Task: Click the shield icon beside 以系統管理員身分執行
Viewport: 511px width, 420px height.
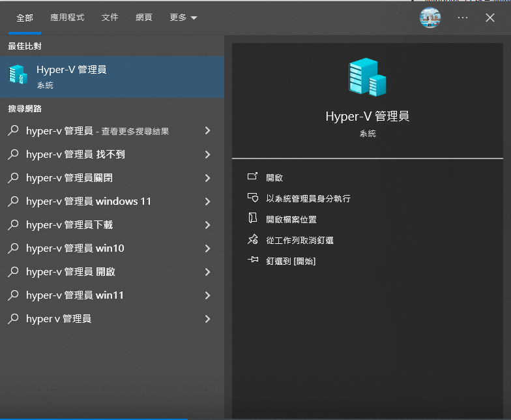Action: pos(253,197)
